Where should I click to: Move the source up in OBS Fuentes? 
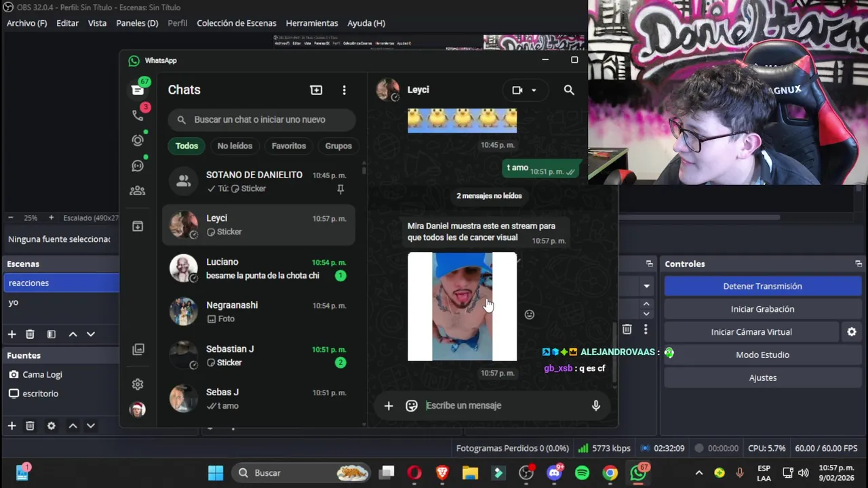pyautogui.click(x=73, y=426)
